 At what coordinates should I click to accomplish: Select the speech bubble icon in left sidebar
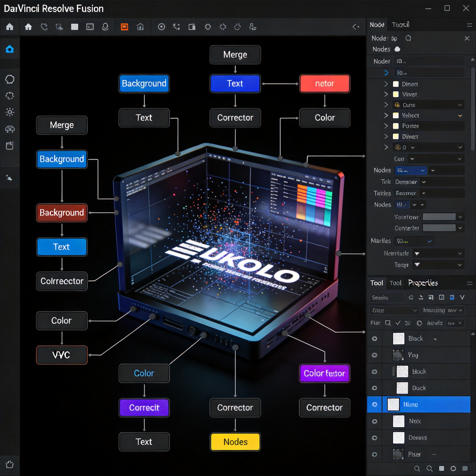click(10, 79)
